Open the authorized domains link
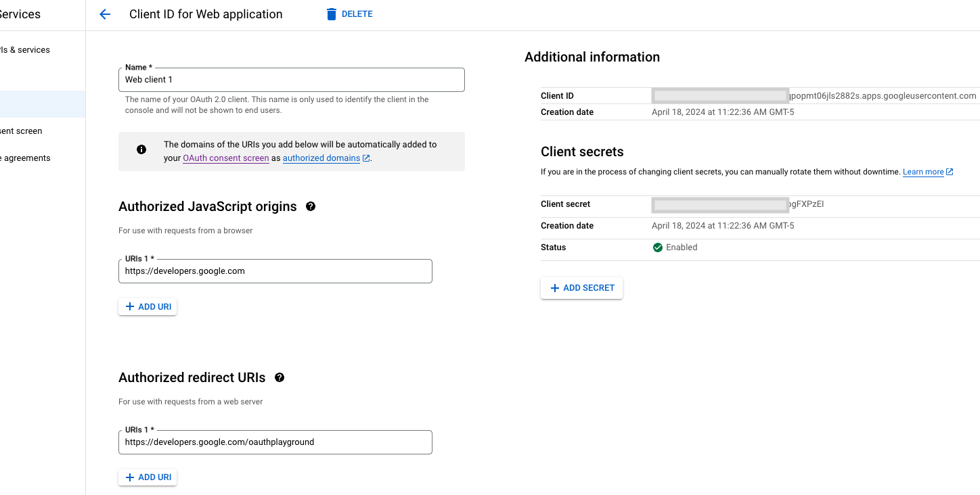The image size is (980, 495). [321, 158]
